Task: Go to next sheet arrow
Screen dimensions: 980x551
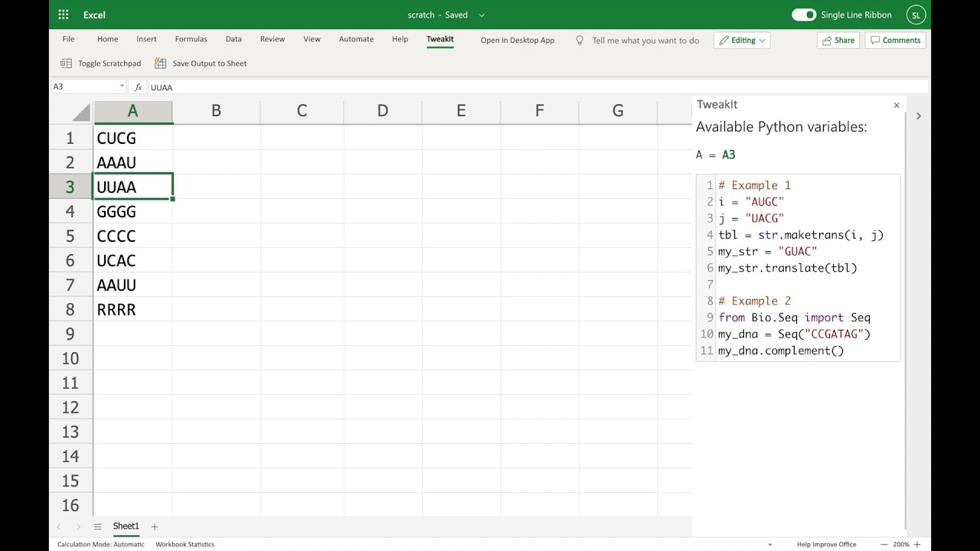Action: (x=78, y=527)
